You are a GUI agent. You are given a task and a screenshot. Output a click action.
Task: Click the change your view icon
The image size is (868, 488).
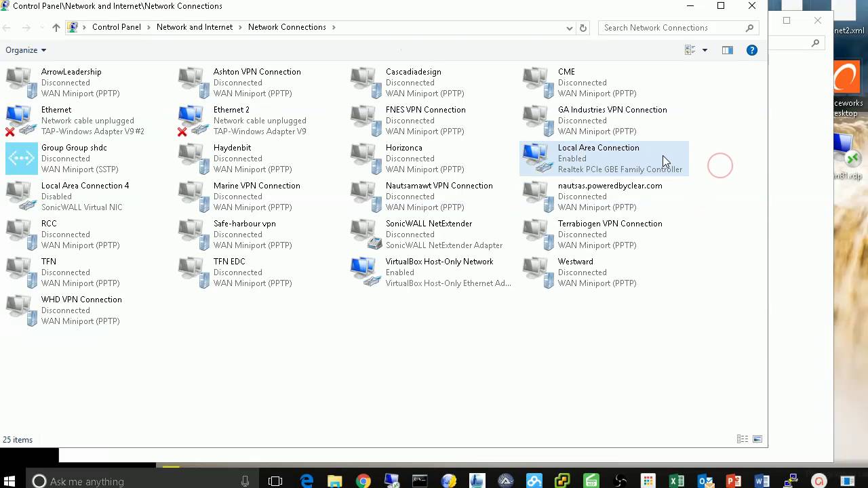click(x=690, y=50)
